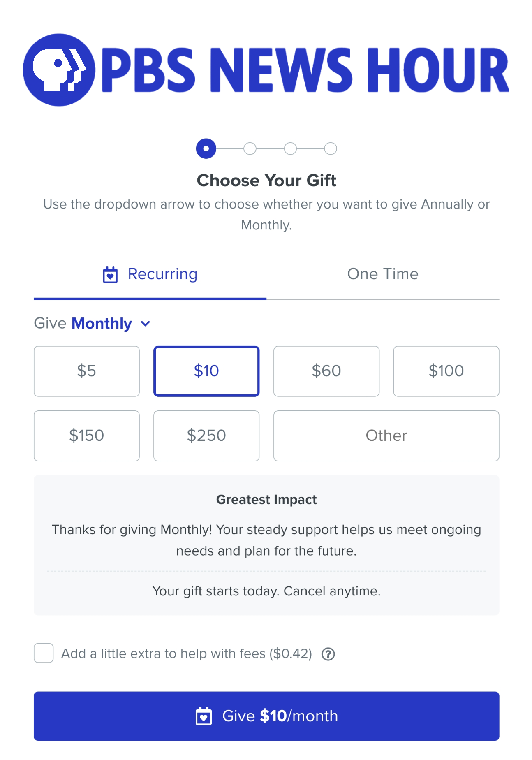
Task: Select the Recurring tab
Action: [x=150, y=275]
